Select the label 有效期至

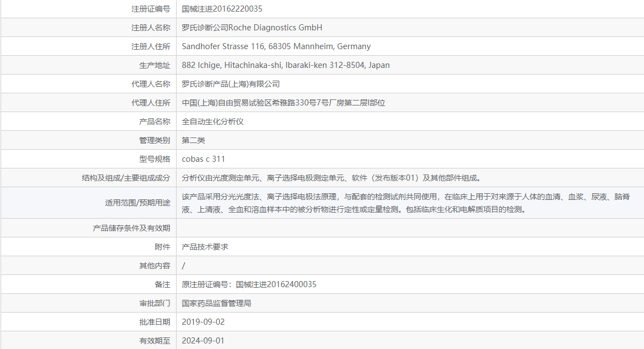[x=155, y=341]
